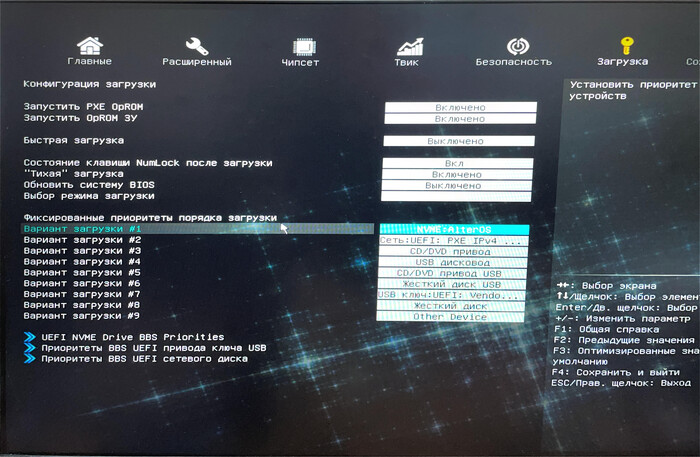Click the wrench icon for Расширенный
This screenshot has height=457, width=700.
coord(197,46)
